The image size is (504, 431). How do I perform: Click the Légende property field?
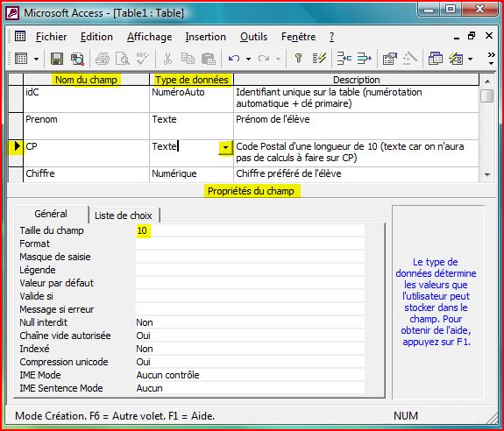click(x=250, y=270)
